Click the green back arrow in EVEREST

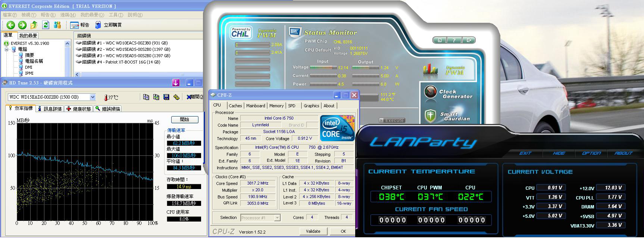pos(11,25)
